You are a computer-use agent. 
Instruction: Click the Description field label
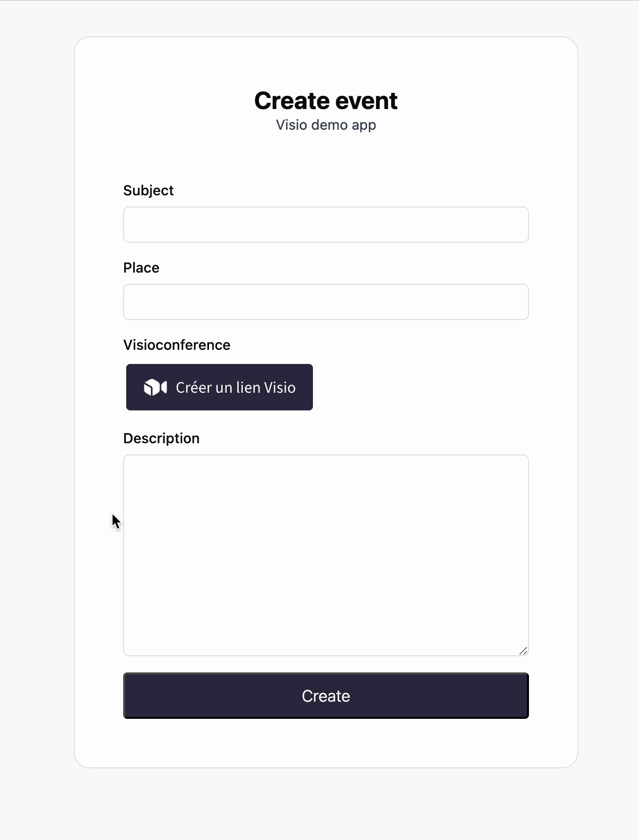(162, 438)
